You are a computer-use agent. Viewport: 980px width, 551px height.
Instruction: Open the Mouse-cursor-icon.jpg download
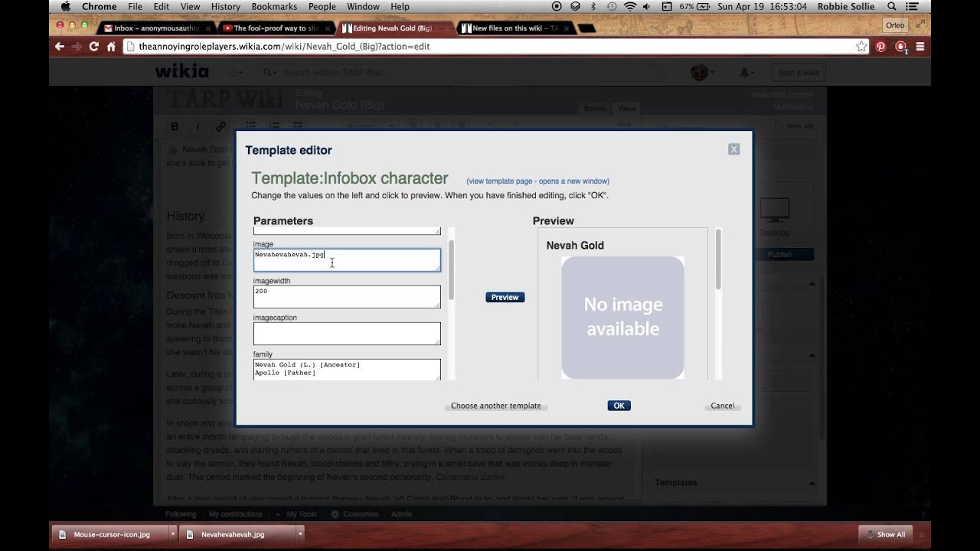click(111, 534)
